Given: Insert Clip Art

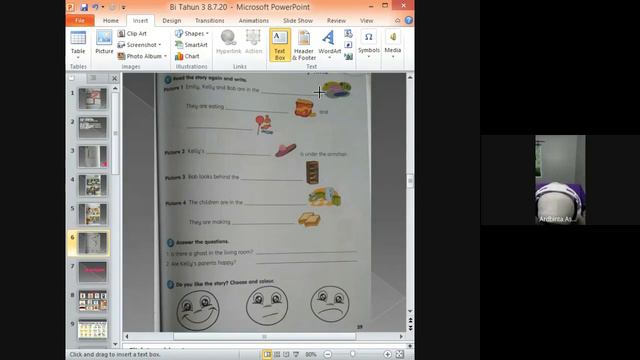Looking at the screenshot, I should click(x=132, y=33).
